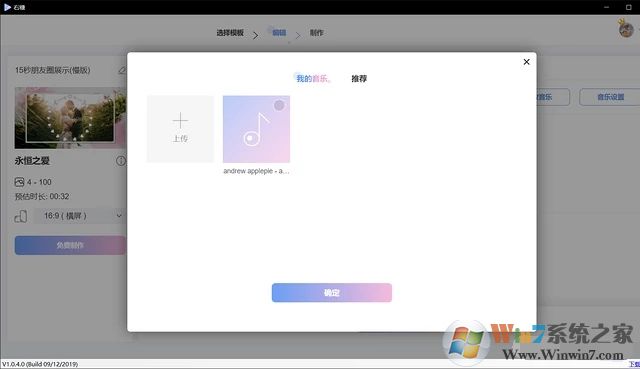Select the andrew applepie music thumbnail
The image size is (640, 369).
point(256,129)
